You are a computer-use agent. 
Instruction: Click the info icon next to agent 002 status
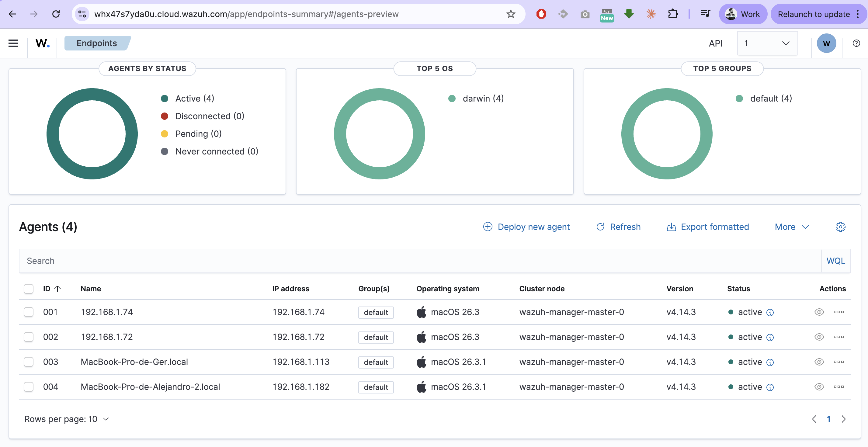click(770, 337)
